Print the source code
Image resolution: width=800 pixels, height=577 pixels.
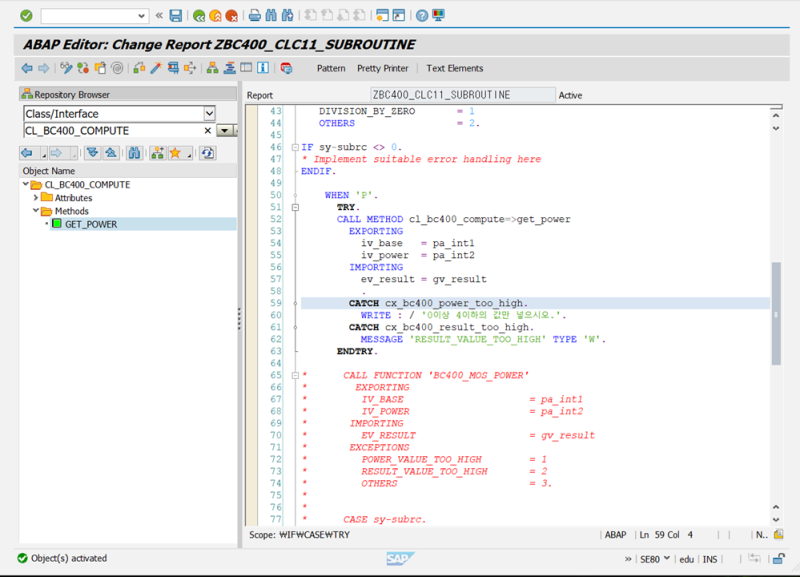click(255, 15)
